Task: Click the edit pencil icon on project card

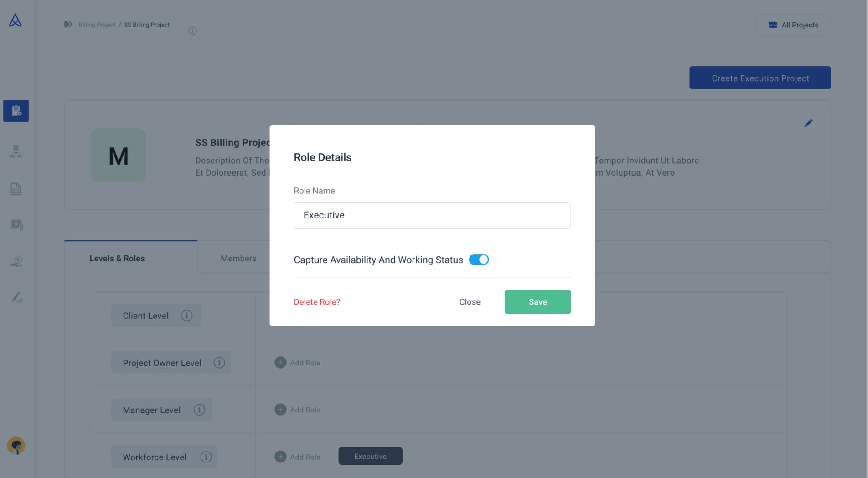Action: 808,123
